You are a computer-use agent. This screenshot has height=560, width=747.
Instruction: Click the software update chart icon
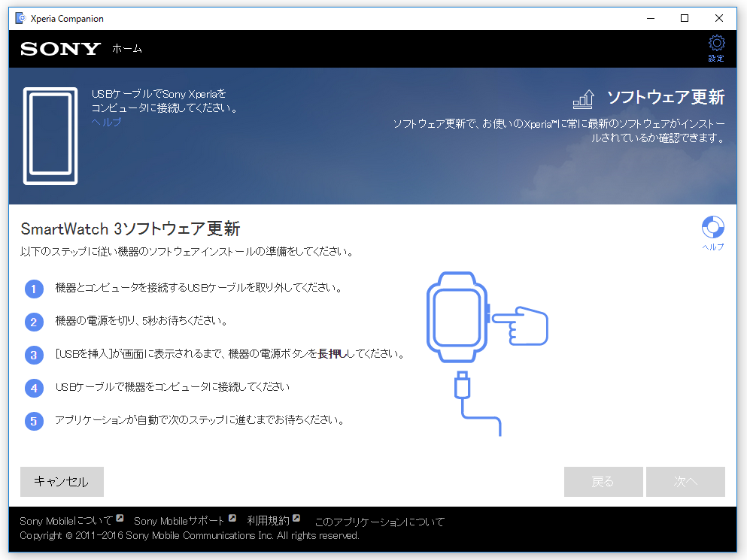pos(584,99)
